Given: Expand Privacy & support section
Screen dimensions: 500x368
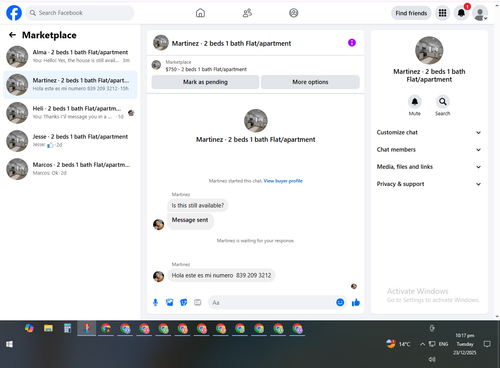Looking at the screenshot, I should pyautogui.click(x=429, y=184).
